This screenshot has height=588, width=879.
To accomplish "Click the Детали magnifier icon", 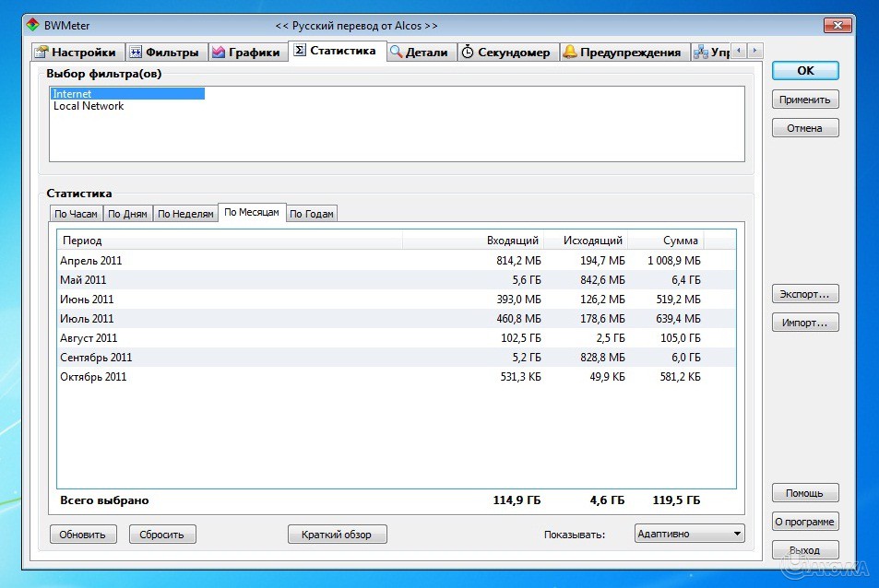I will [397, 53].
